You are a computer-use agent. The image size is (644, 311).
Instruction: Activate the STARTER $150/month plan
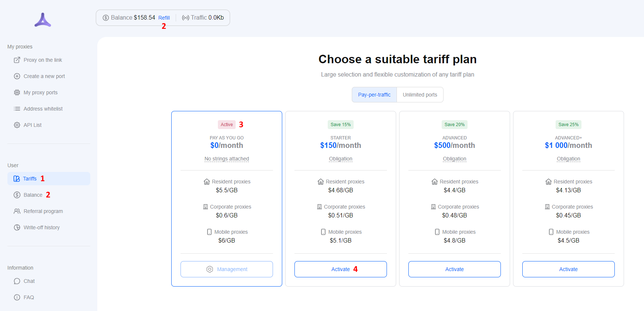(x=340, y=269)
